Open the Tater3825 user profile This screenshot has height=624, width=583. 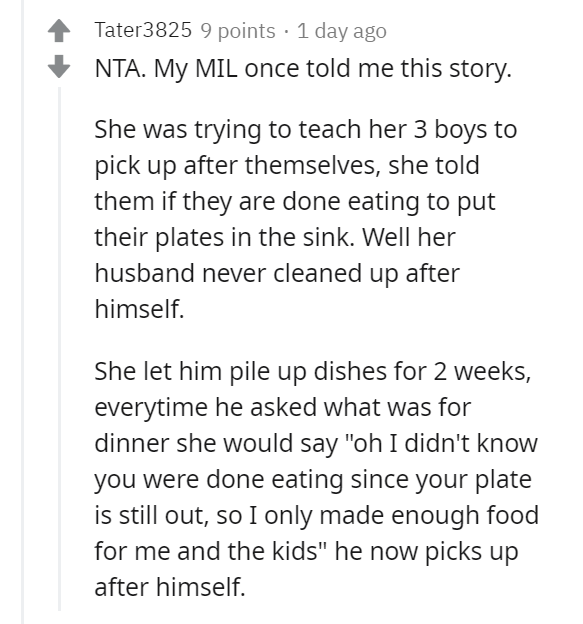(x=143, y=30)
